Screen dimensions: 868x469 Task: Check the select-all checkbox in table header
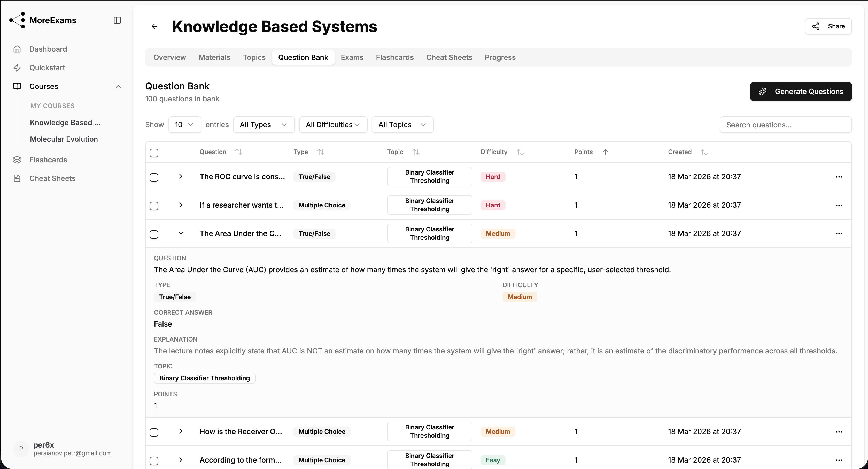tap(154, 153)
